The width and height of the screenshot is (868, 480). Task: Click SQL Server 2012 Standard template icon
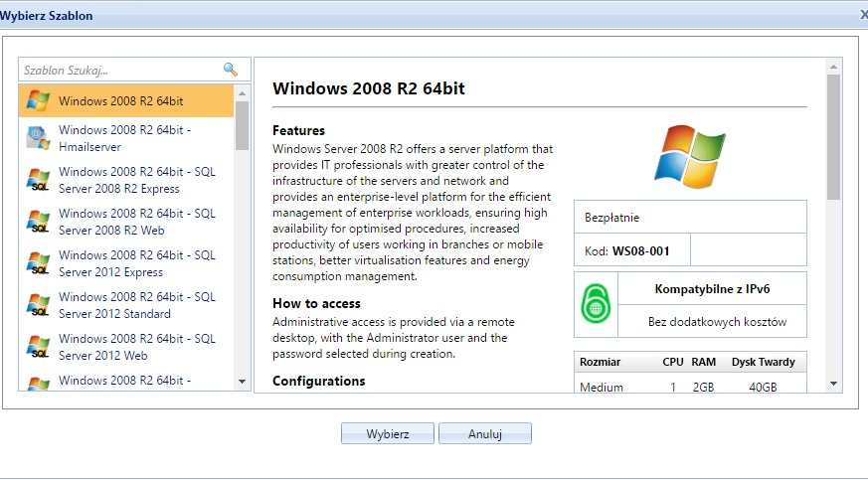point(38,305)
